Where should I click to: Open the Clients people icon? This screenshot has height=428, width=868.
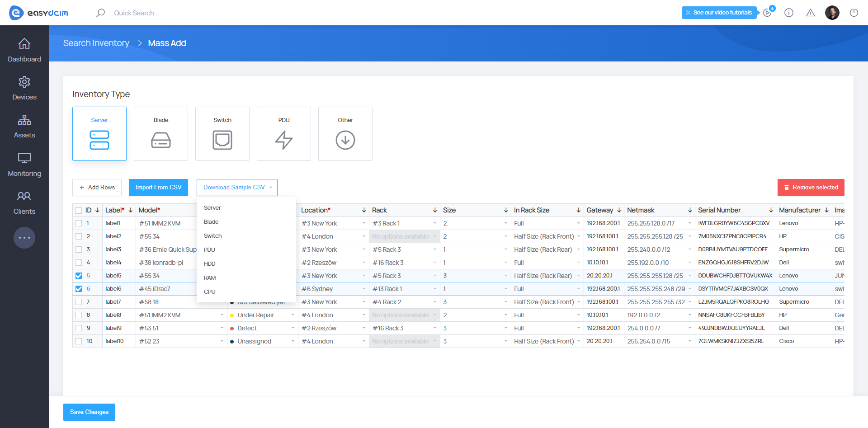(24, 196)
